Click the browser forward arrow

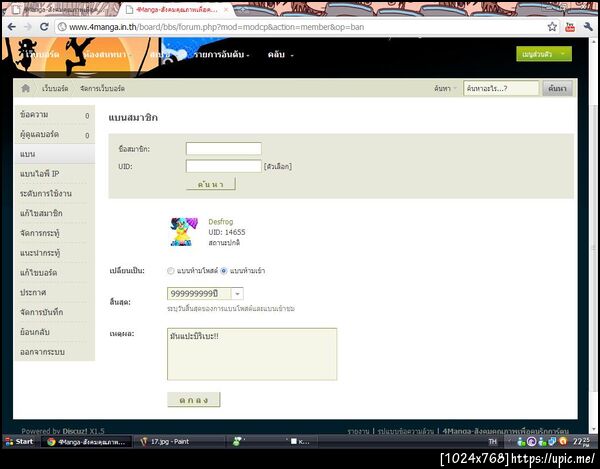pos(28,27)
